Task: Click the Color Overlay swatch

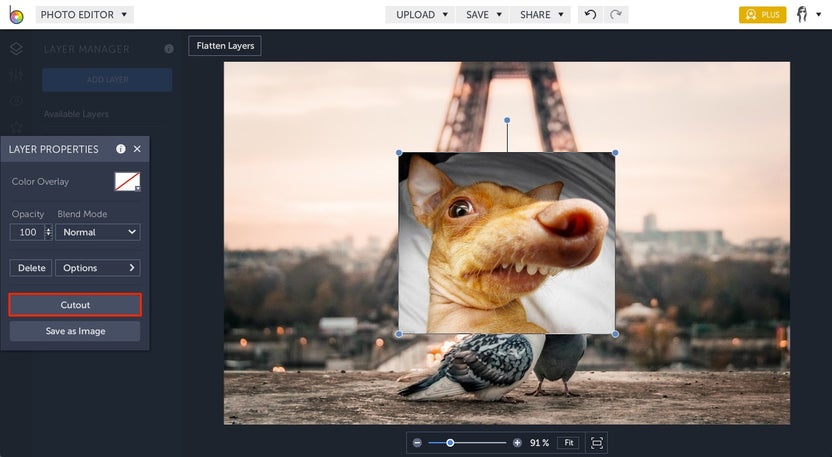Action: pyautogui.click(x=127, y=181)
